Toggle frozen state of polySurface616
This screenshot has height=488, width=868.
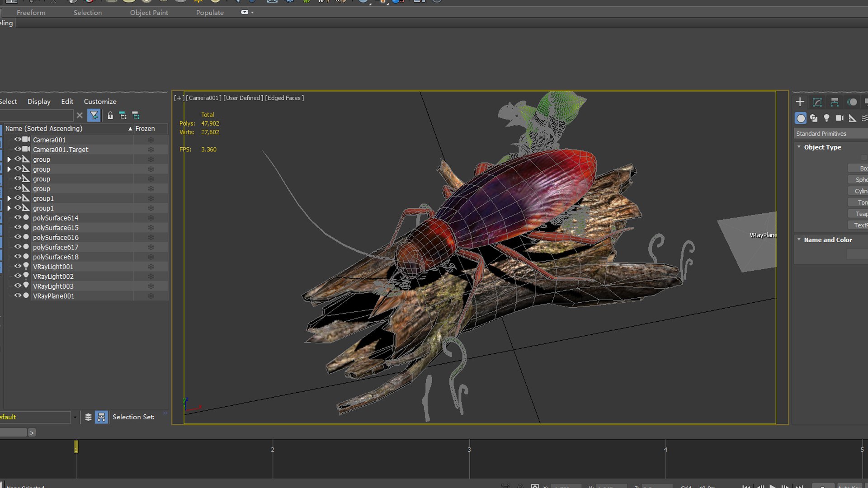[151, 237]
